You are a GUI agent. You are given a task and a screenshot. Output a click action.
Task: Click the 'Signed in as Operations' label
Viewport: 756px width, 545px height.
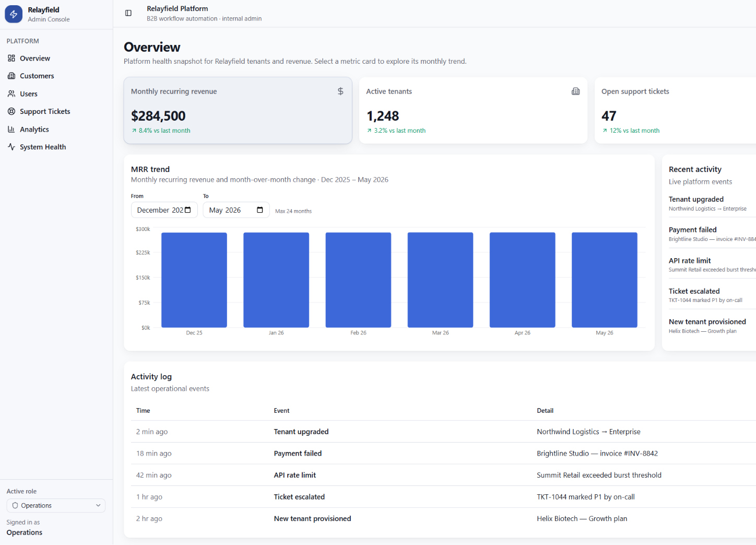[25, 527]
